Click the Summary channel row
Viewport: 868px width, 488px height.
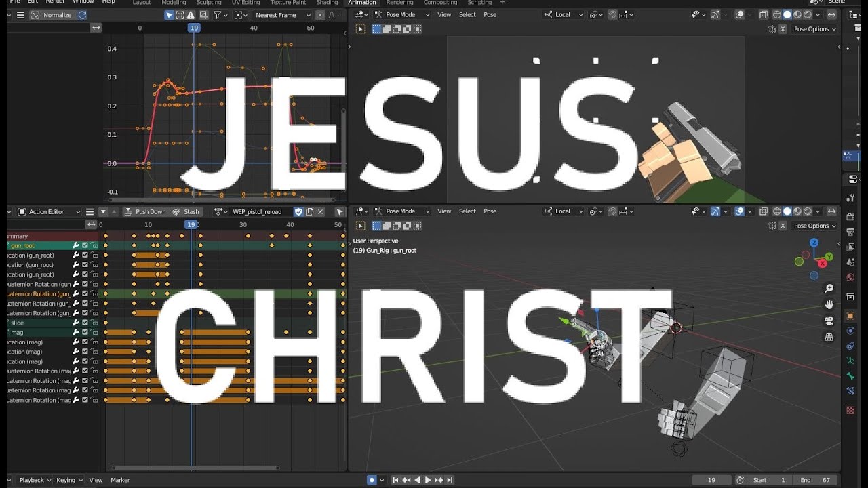click(53, 236)
